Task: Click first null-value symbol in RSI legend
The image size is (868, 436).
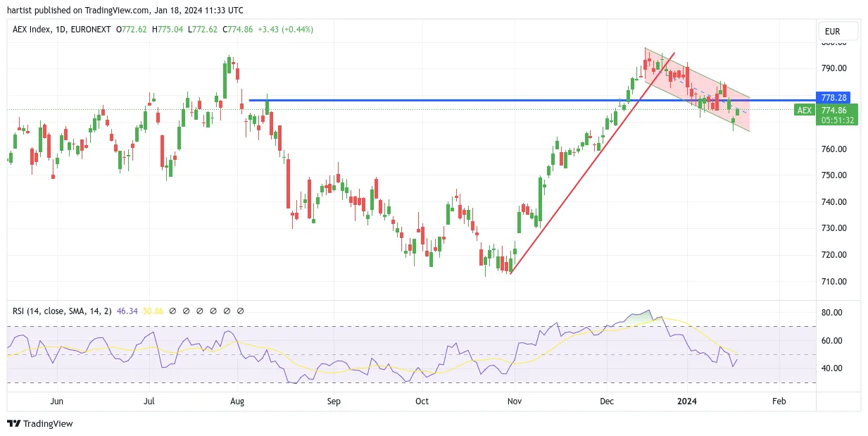Action: point(173,311)
